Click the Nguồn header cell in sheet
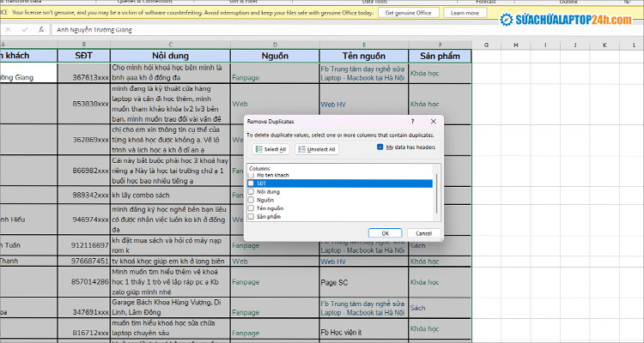 click(x=275, y=56)
